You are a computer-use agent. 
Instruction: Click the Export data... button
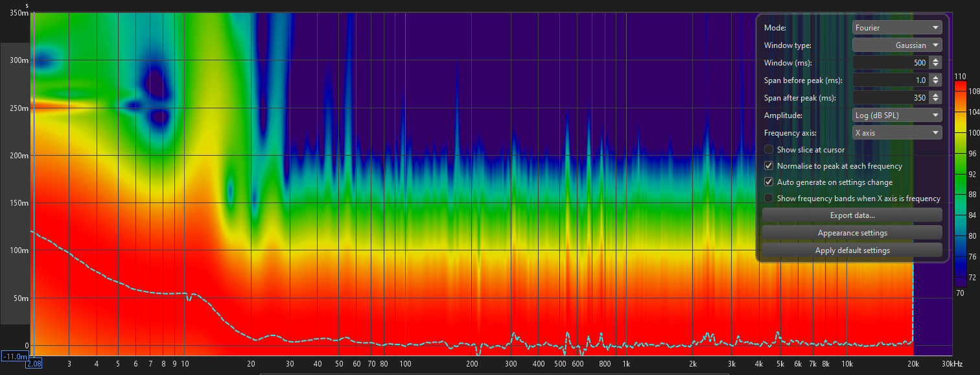[x=852, y=215]
